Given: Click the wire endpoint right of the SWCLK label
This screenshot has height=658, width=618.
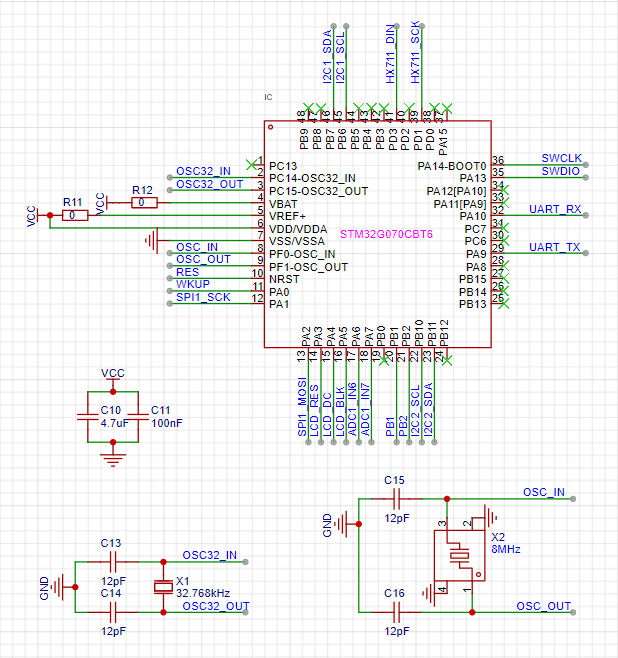Looking at the screenshot, I should tap(586, 164).
